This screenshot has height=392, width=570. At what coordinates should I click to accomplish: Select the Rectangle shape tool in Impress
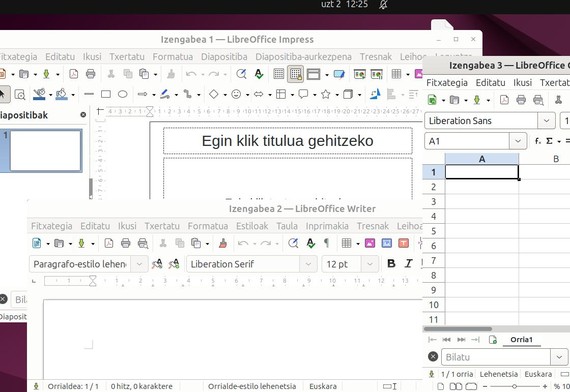click(x=106, y=95)
